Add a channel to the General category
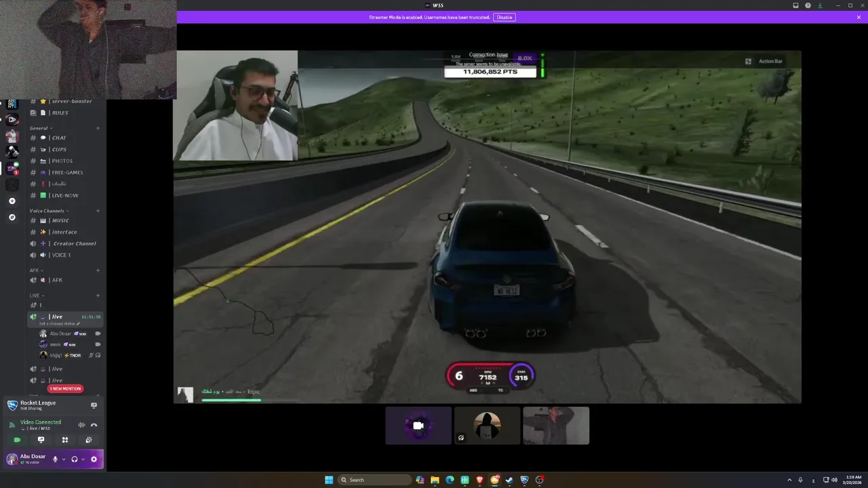This screenshot has width=868, height=488. click(x=98, y=128)
